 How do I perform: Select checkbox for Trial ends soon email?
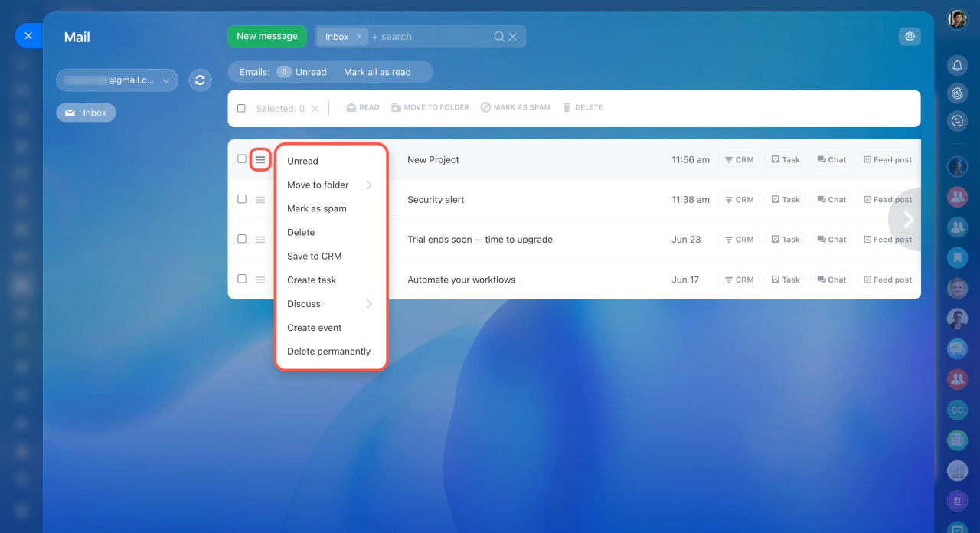pos(242,239)
